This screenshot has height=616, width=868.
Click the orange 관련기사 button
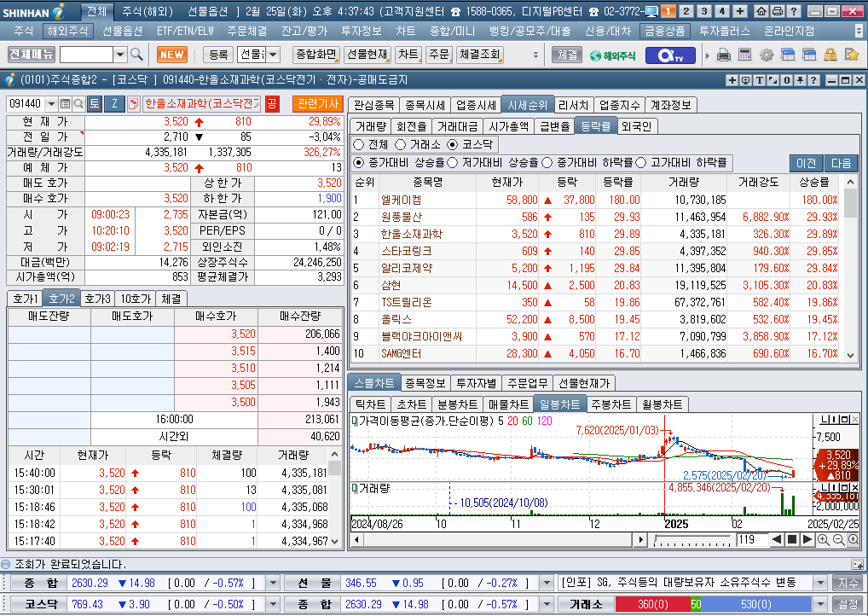318,103
